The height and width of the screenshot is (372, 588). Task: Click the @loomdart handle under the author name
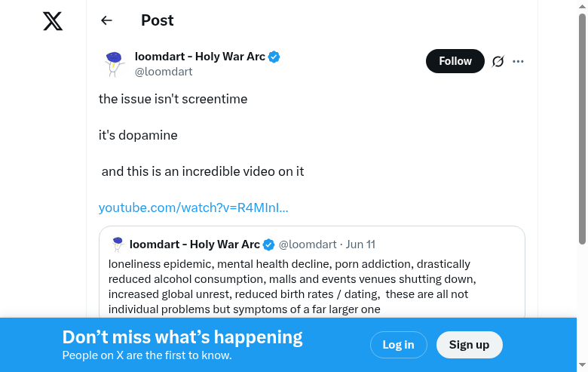pos(164,72)
